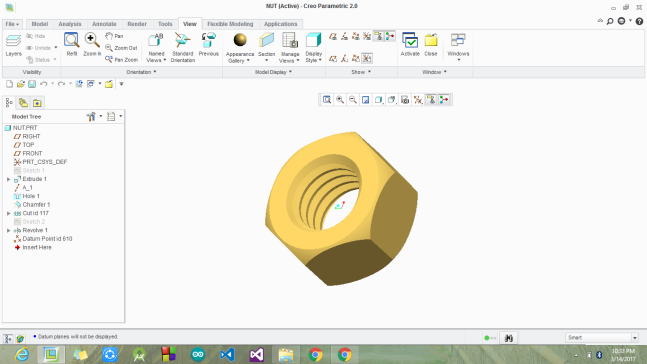Image resolution: width=647 pixels, height=364 pixels.
Task: Open the Command Search magnifier at top right
Action: [610, 21]
